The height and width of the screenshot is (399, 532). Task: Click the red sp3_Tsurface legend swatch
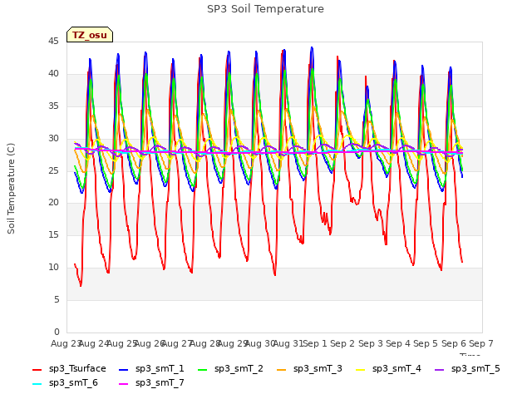point(37,369)
